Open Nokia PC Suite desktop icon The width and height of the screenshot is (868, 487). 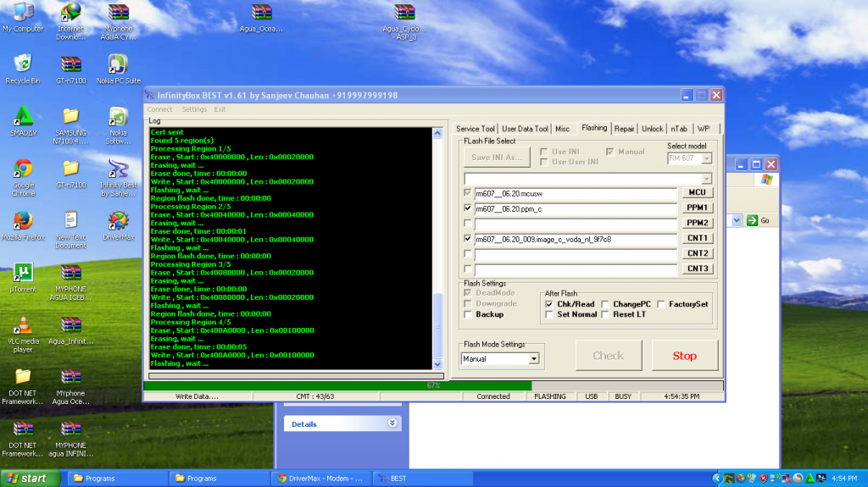[119, 69]
